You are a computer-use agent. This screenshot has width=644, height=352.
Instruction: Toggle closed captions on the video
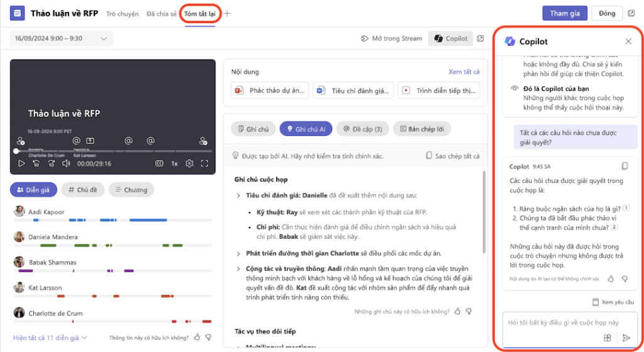160,163
